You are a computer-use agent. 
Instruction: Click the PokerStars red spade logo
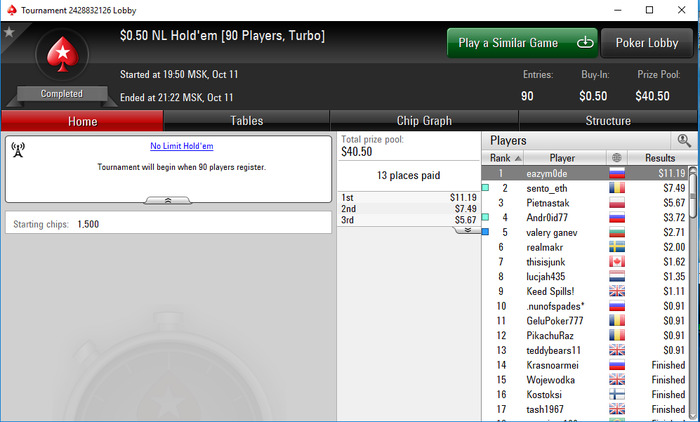click(x=62, y=54)
